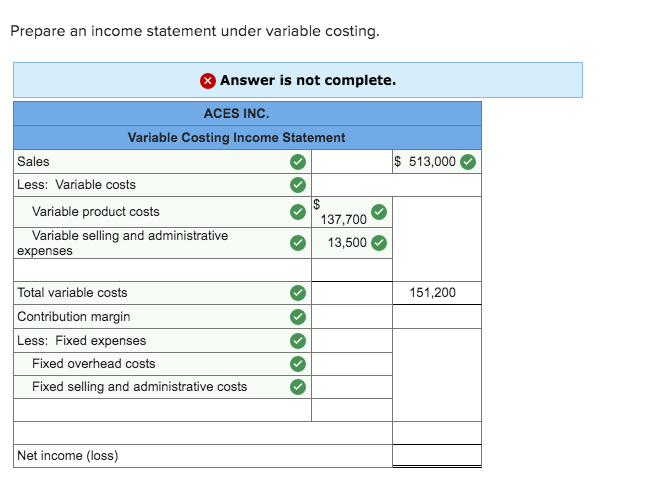Click the checkmark on Total variable costs row
The width and height of the screenshot is (648, 487).
pos(298,293)
